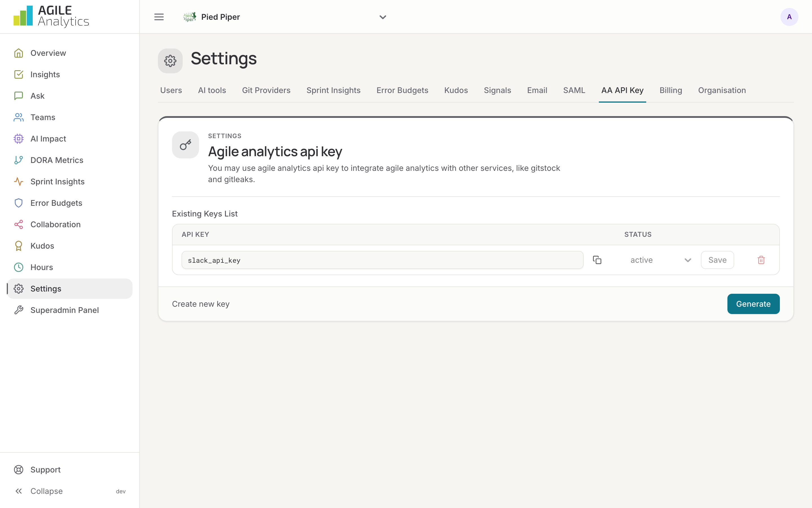Click the STATUS column header
The height and width of the screenshot is (508, 812).
click(x=638, y=235)
